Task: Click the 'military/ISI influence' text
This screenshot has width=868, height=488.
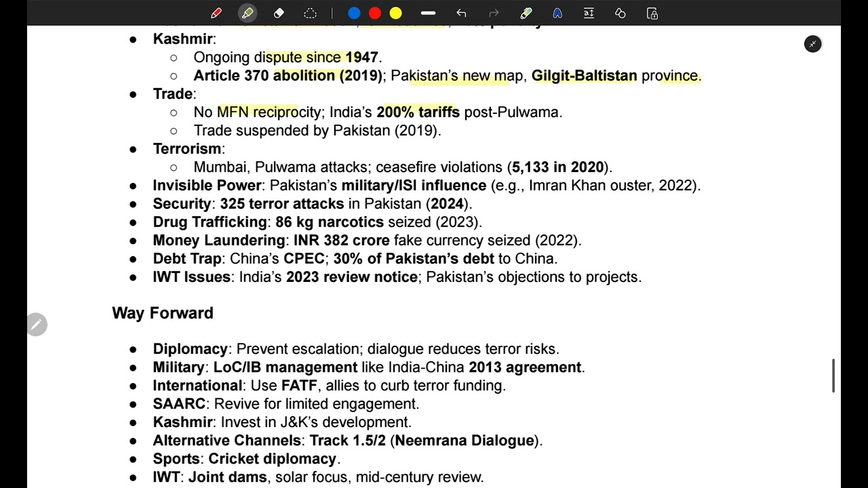Action: (x=414, y=186)
